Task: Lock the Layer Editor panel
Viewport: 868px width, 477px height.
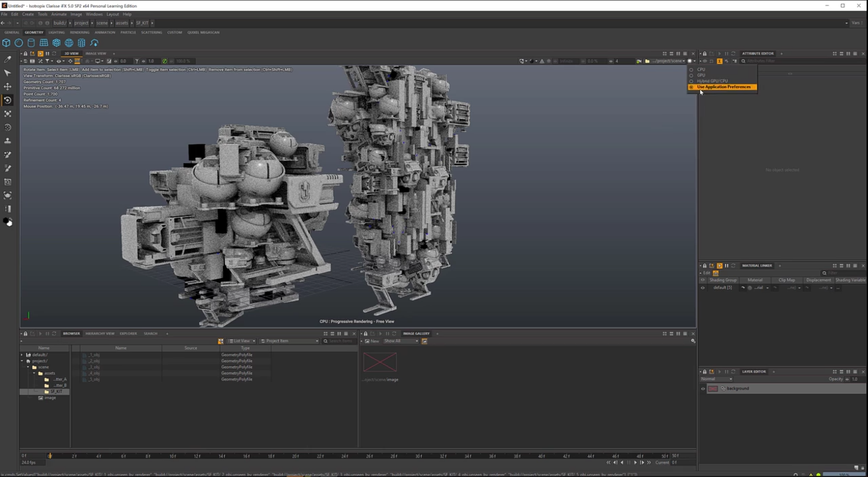Action: coord(704,372)
